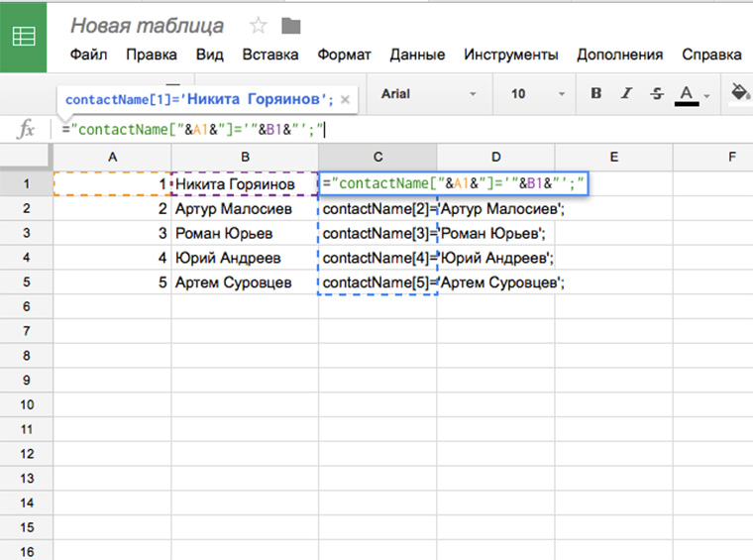Click cell with Артем Суровцев name
753x560 pixels.
click(245, 282)
